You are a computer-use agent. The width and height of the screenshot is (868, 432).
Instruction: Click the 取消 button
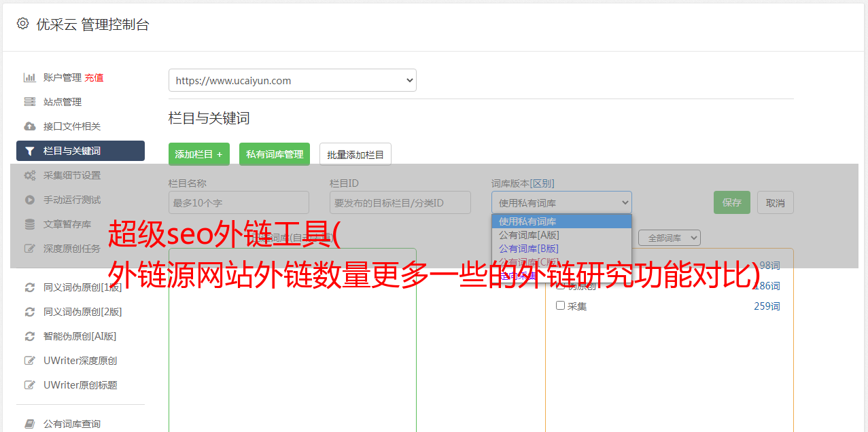point(776,202)
